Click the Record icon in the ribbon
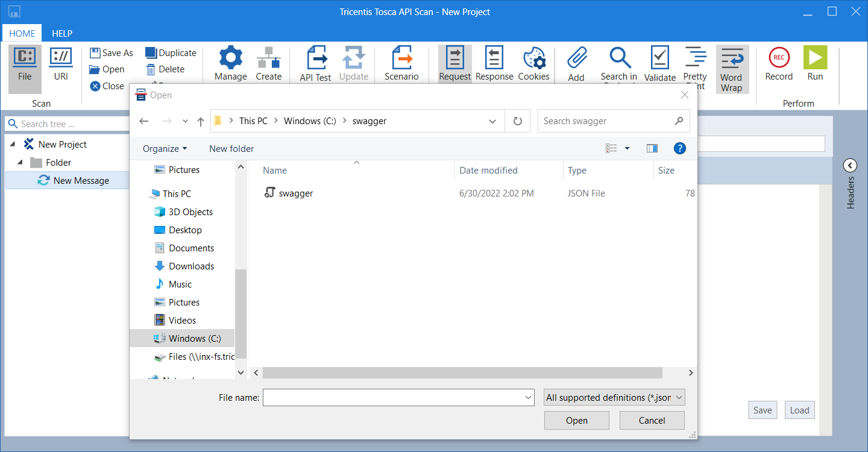Screen dimensions: 868x452 (x=779, y=58)
